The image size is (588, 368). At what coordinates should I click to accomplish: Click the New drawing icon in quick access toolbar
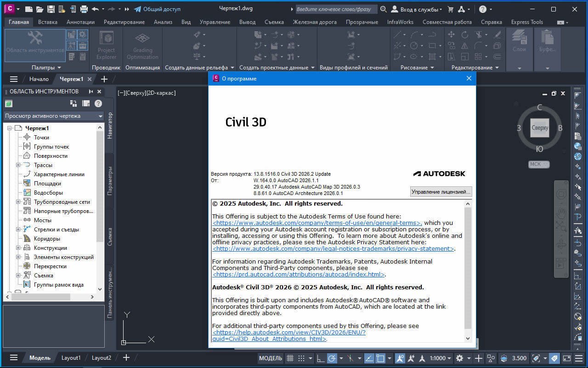pos(29,9)
